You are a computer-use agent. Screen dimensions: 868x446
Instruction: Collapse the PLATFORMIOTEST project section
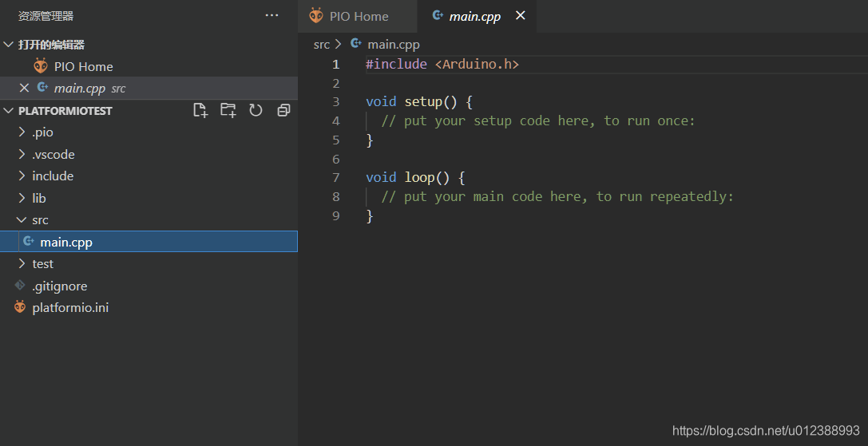pos(8,111)
